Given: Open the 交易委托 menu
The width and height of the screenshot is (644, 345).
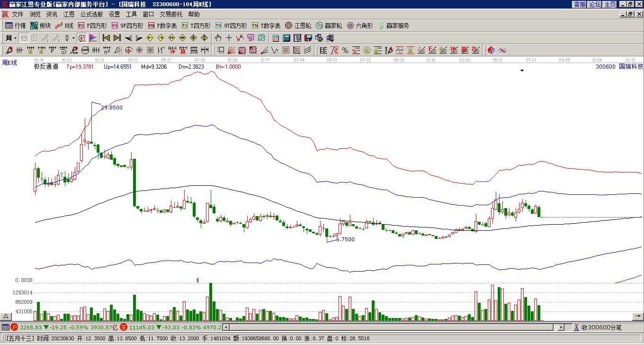Looking at the screenshot, I should [x=171, y=15].
